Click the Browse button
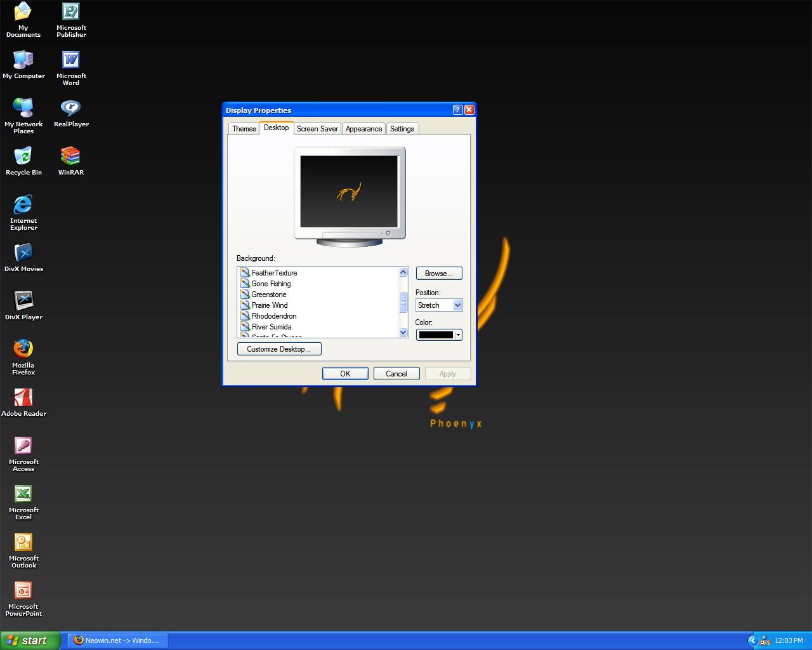Image resolution: width=812 pixels, height=650 pixels. coord(438,273)
